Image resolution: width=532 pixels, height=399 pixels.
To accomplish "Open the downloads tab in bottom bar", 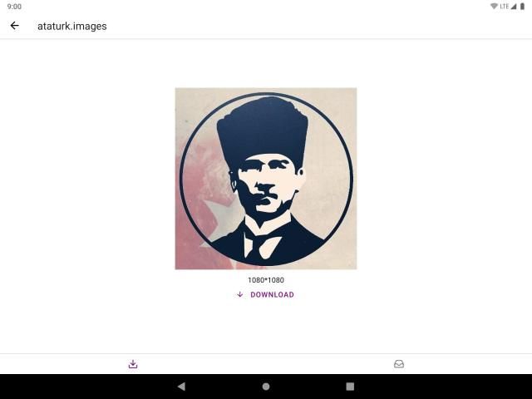I will 133,364.
